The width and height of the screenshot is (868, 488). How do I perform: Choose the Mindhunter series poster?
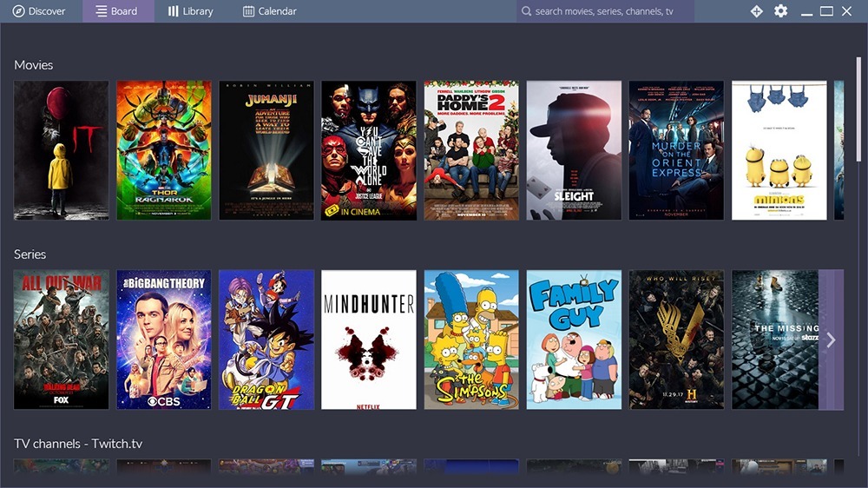[x=369, y=340]
